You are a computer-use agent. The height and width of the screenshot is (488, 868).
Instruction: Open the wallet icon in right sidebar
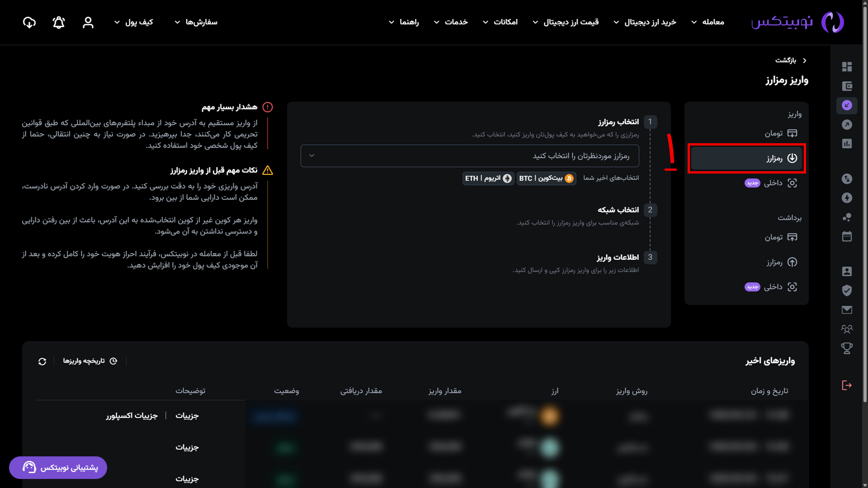click(847, 86)
